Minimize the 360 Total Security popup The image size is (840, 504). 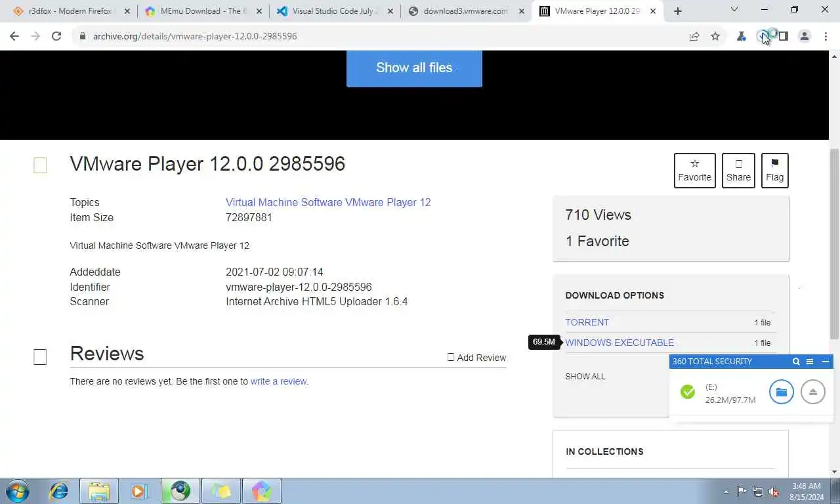tap(826, 362)
